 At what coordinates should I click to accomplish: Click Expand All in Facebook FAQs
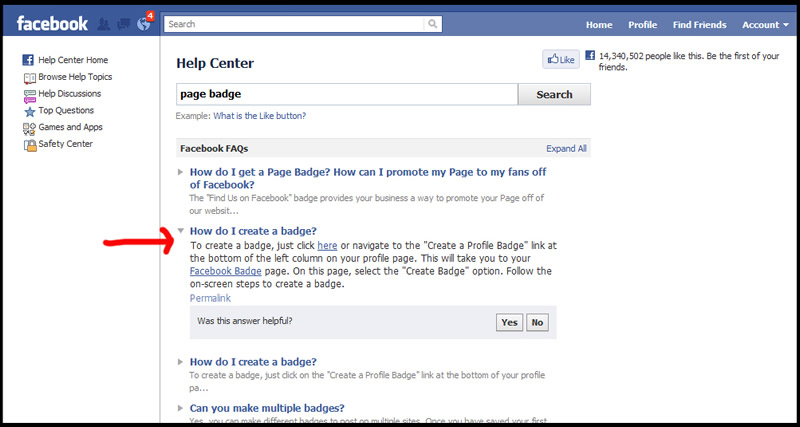click(566, 149)
